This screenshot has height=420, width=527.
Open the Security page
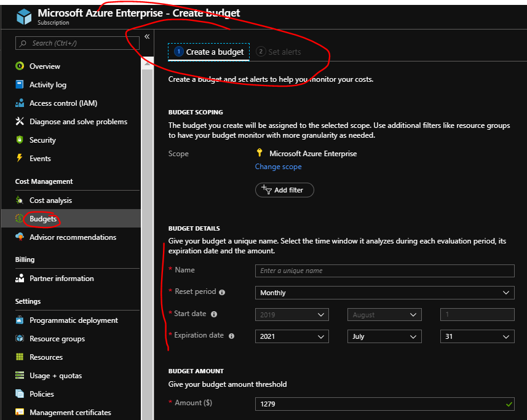pos(42,140)
